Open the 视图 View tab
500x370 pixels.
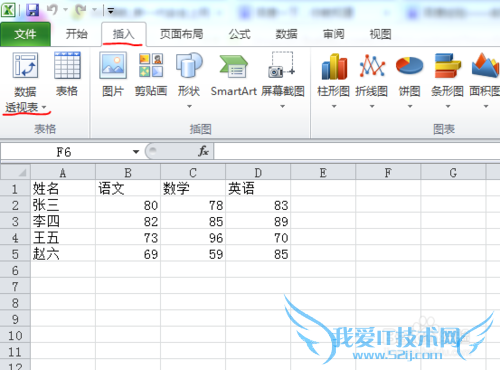pyautogui.click(x=380, y=34)
